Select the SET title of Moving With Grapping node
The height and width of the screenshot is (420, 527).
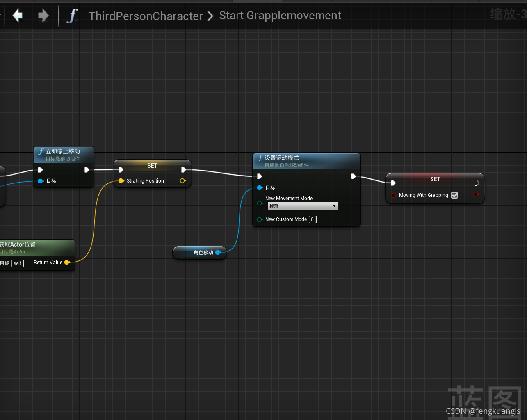point(435,179)
